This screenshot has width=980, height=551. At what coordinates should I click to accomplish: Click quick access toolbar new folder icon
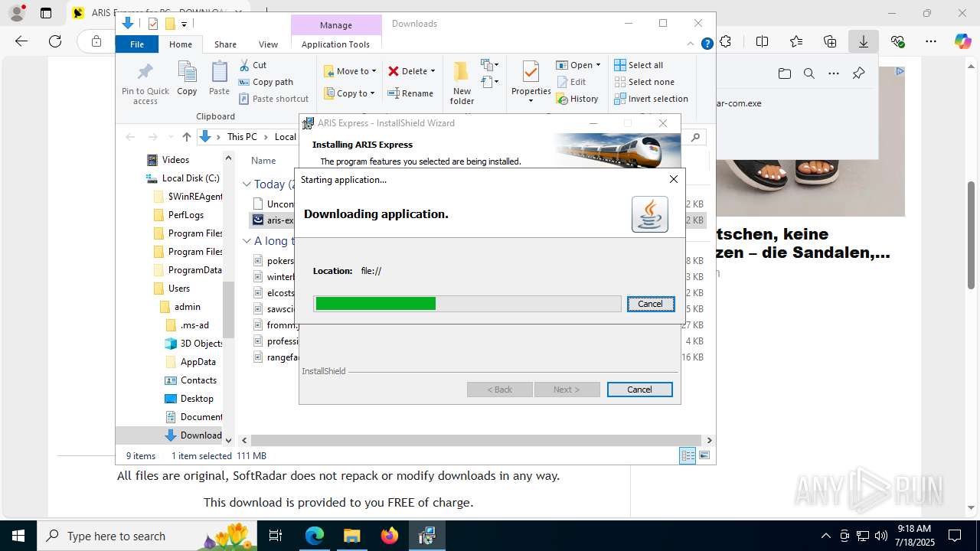(x=170, y=24)
